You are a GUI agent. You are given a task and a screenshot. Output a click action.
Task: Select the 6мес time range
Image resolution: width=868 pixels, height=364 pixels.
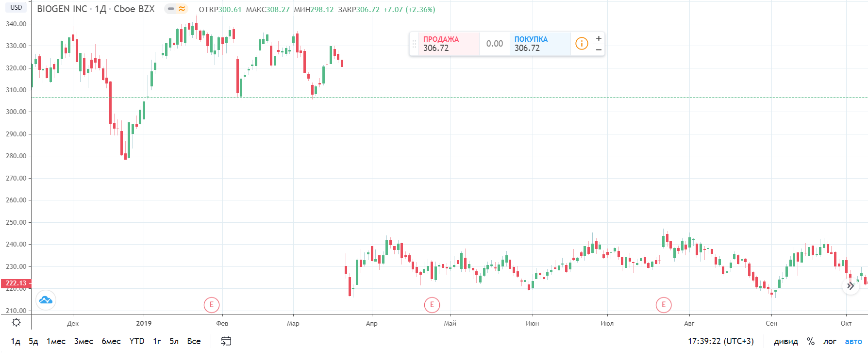pyautogui.click(x=111, y=341)
